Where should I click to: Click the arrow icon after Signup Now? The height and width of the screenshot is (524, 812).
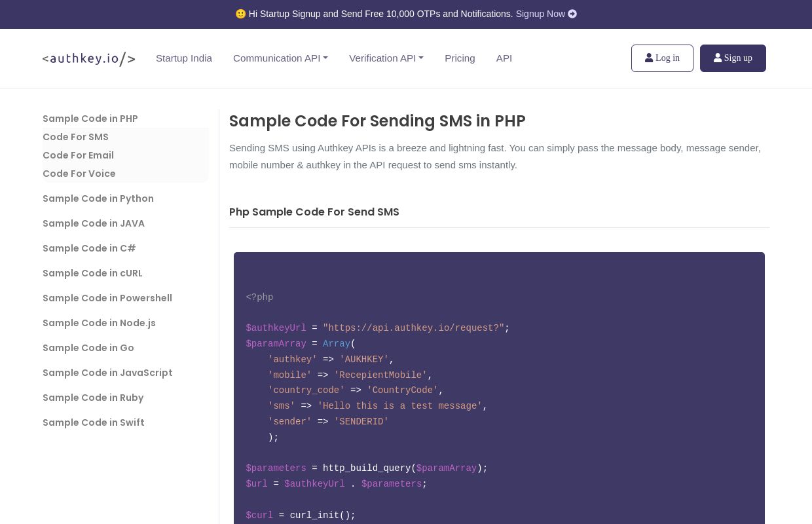point(572,14)
